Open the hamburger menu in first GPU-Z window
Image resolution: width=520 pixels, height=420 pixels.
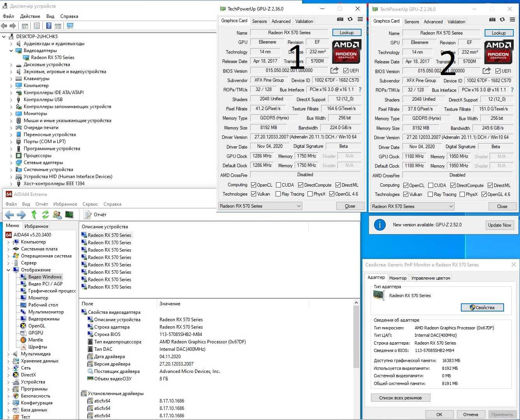[x=360, y=19]
